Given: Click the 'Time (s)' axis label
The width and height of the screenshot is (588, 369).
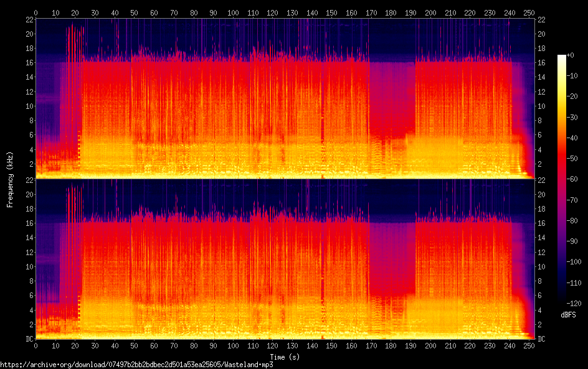Looking at the screenshot, I should 286,357.
